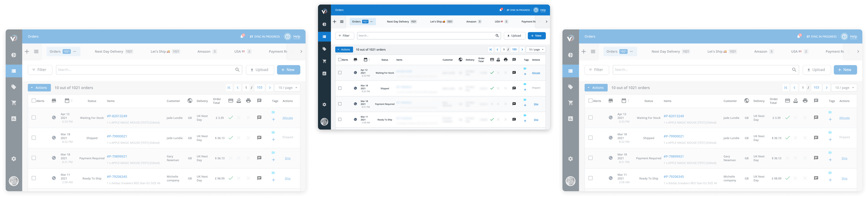Switch to USA tab in center window
Screen dimensions: 868x198
(x=501, y=21)
